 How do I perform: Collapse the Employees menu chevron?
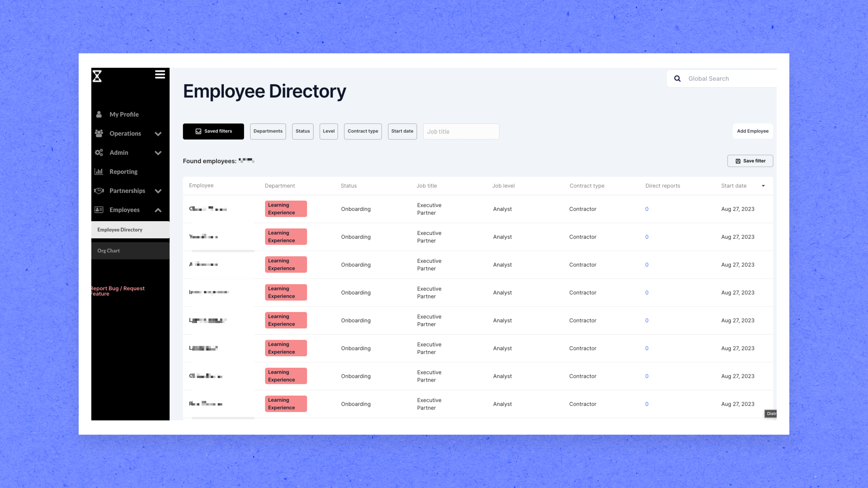tap(158, 210)
